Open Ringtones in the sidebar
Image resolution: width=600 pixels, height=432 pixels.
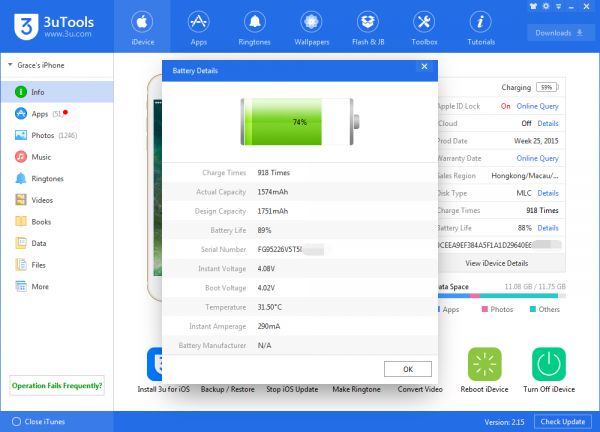click(x=57, y=178)
